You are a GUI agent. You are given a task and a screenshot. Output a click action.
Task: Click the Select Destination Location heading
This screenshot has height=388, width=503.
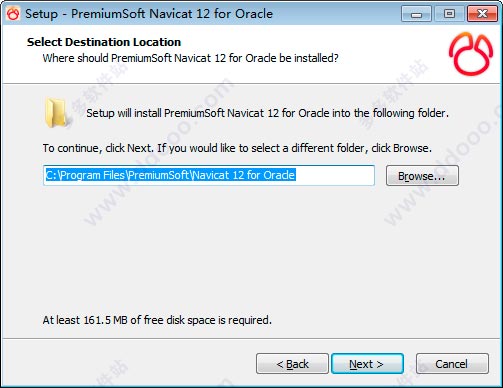pos(104,42)
